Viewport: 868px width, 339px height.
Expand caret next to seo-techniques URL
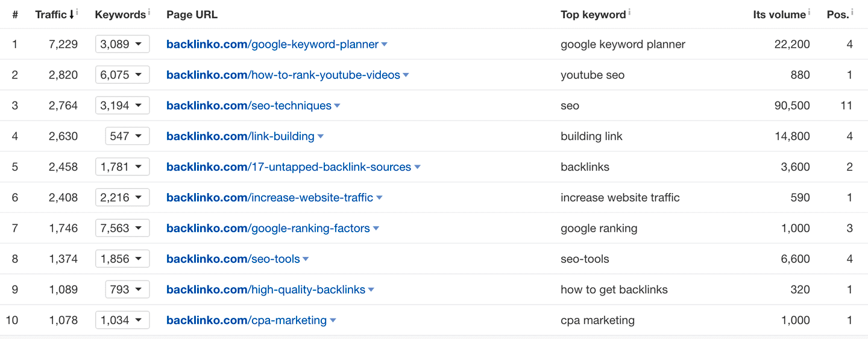(337, 106)
